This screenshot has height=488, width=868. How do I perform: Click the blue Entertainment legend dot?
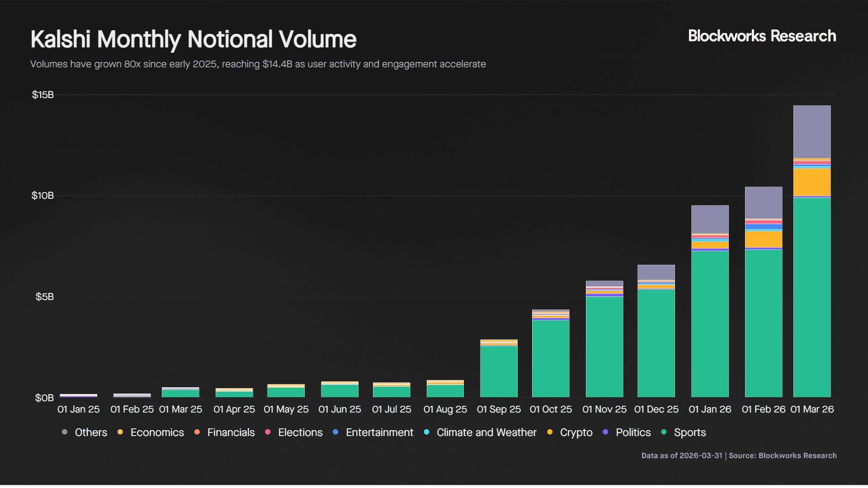335,432
